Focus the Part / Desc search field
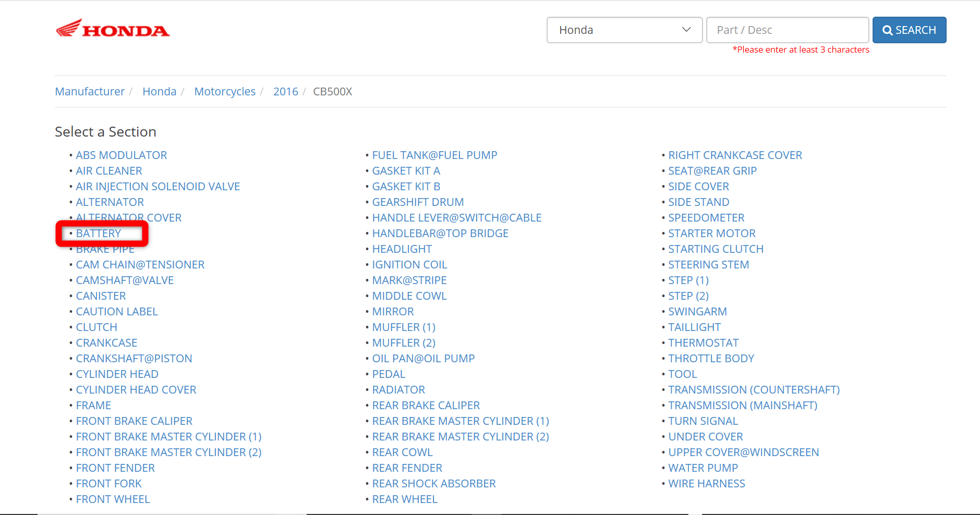 click(x=787, y=30)
